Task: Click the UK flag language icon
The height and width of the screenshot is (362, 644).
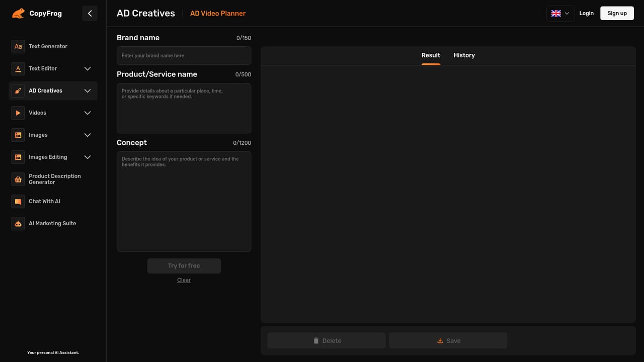Action: [x=556, y=14]
